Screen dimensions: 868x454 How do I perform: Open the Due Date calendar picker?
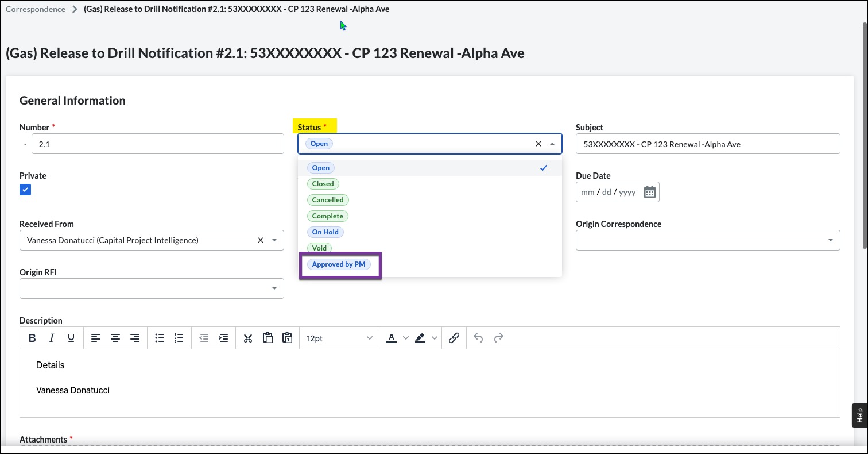[649, 192]
